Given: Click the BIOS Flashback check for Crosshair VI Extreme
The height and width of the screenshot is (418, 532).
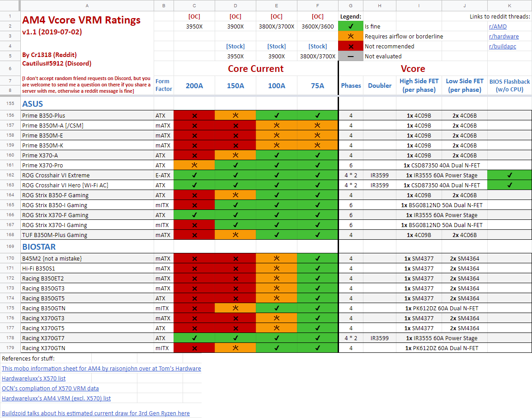Looking at the screenshot, I should click(x=509, y=175).
